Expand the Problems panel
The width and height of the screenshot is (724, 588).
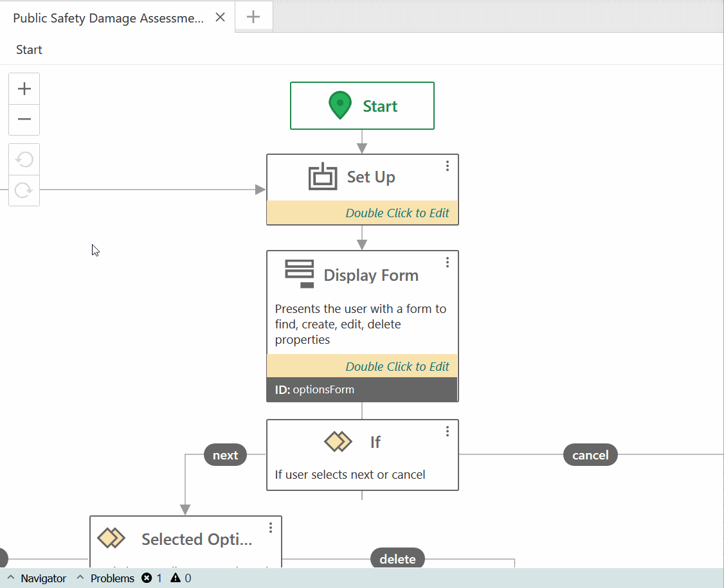click(106, 578)
